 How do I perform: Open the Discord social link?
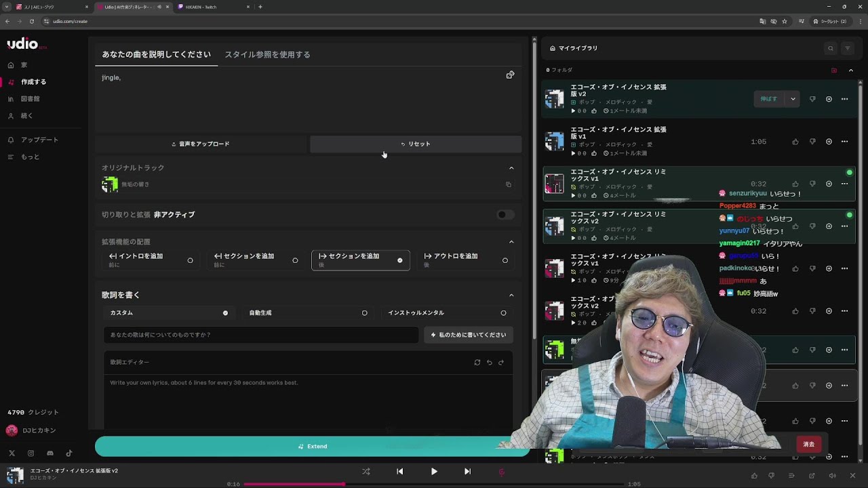click(x=50, y=453)
